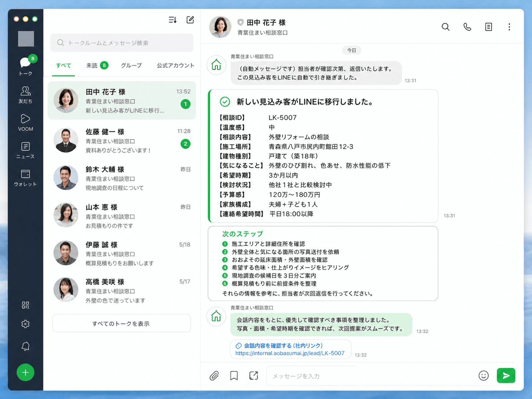
Task: Search within the conversation using magnifier icon
Action: pos(446,27)
